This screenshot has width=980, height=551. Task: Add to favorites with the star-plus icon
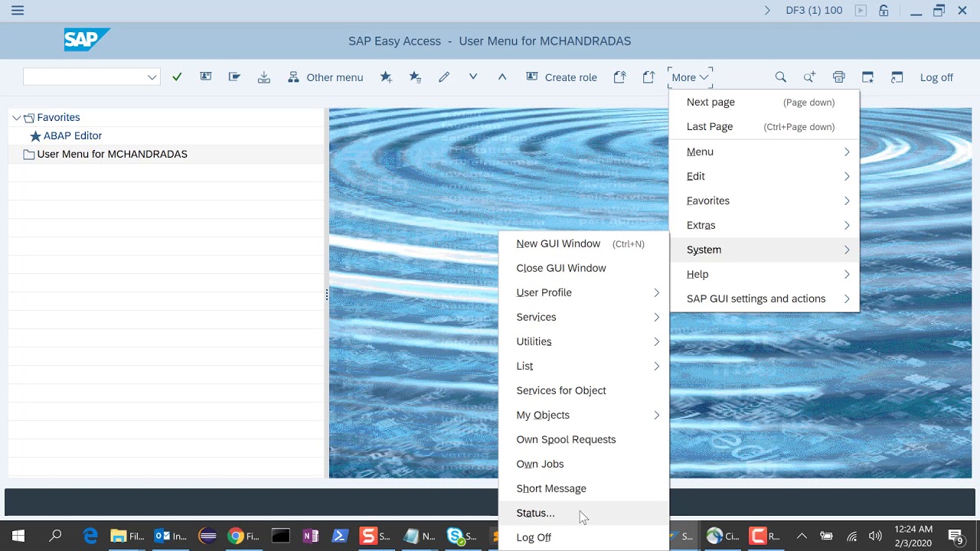(386, 77)
